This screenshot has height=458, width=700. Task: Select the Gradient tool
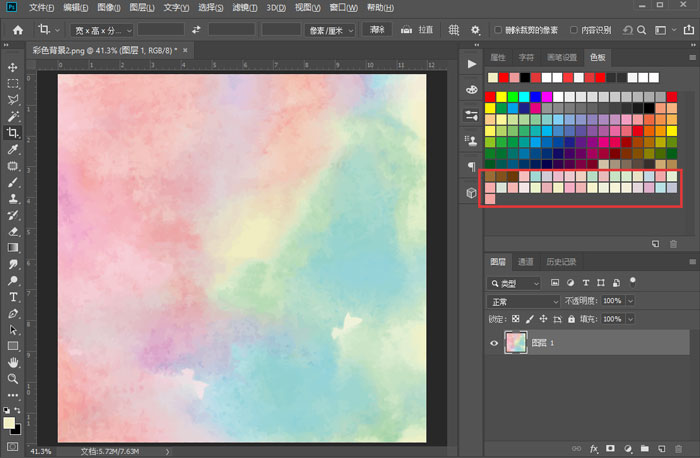coord(12,248)
